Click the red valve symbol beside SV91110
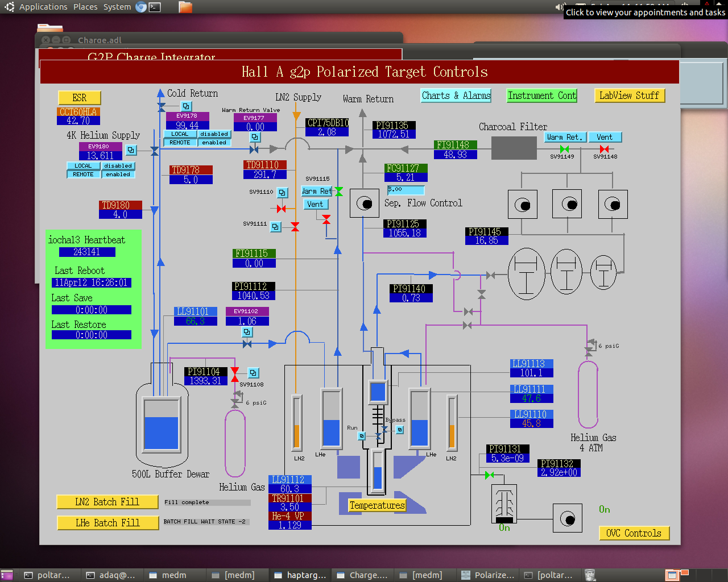The height and width of the screenshot is (582, 728). pos(281,209)
